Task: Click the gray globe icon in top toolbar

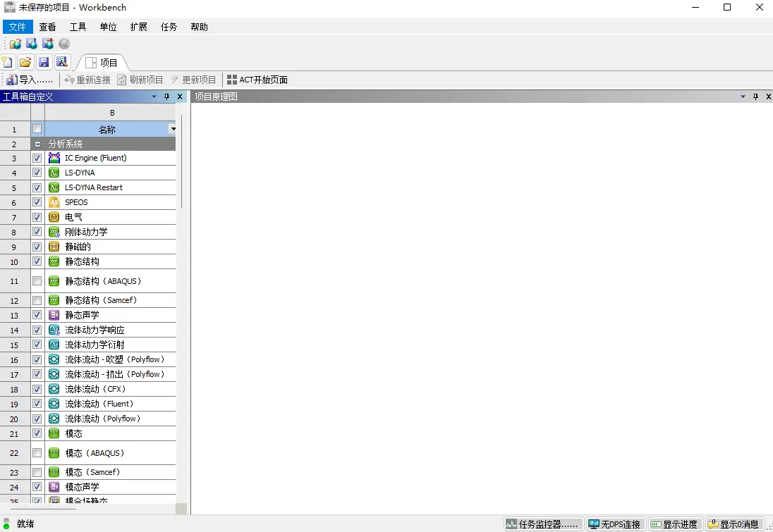Action: coord(64,44)
